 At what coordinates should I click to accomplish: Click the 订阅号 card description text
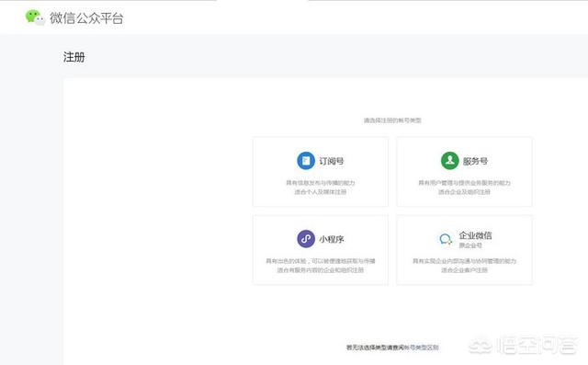pos(321,188)
